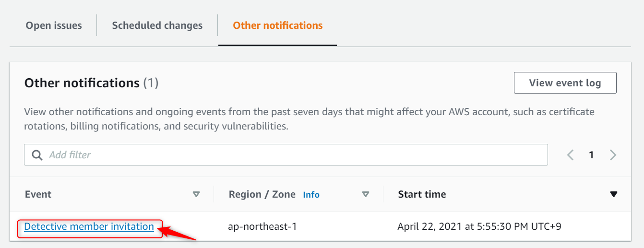Viewport: 644px width, 248px height.
Task: Open the Detective member invitation event
Action: tap(89, 226)
